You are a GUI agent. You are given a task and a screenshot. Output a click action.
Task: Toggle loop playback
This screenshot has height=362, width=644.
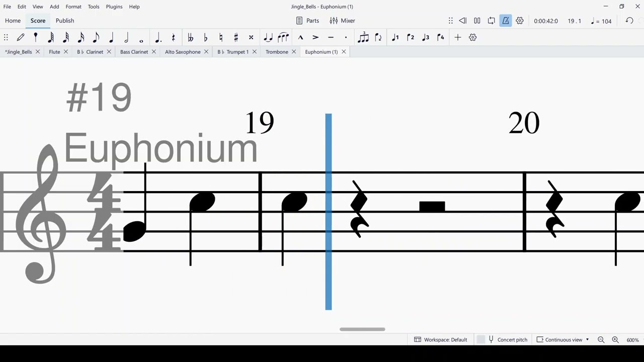click(492, 21)
